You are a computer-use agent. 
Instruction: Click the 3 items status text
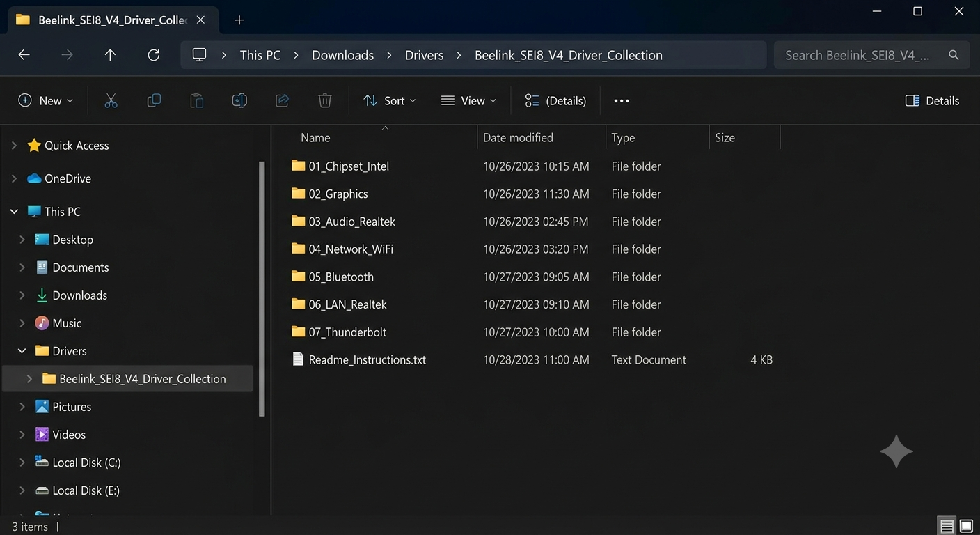[x=30, y=527]
